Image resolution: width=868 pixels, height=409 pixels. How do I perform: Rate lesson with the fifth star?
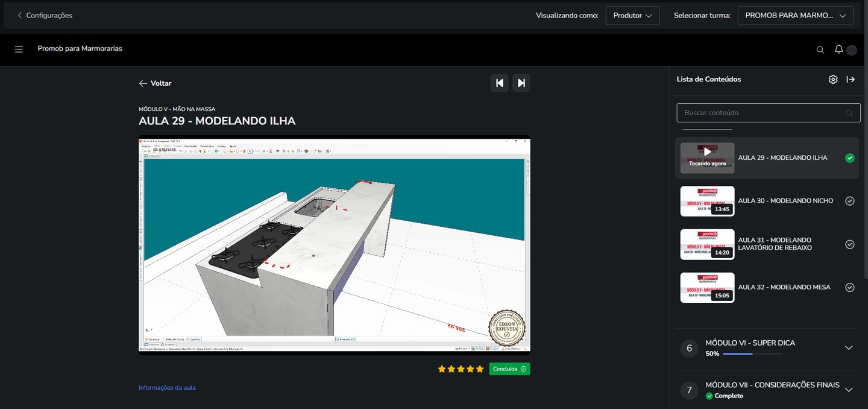[x=480, y=369]
